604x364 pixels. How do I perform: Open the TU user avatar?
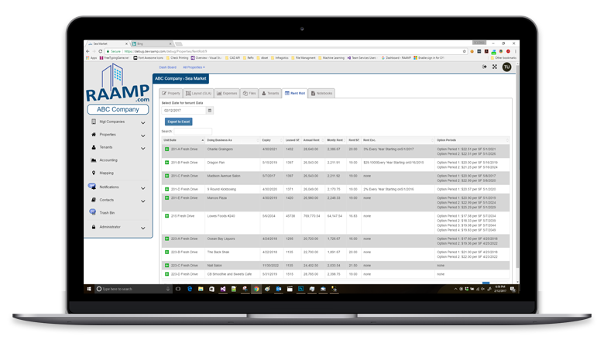point(506,67)
